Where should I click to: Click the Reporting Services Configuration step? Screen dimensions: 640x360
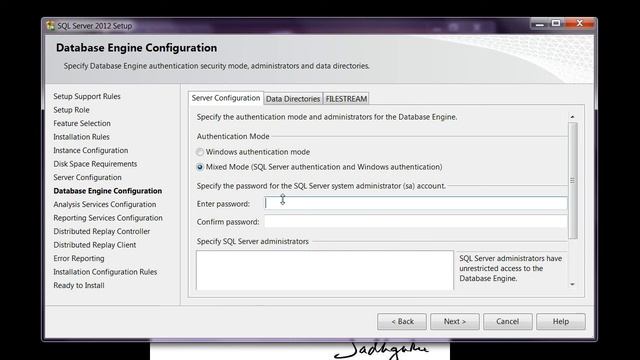click(x=108, y=218)
